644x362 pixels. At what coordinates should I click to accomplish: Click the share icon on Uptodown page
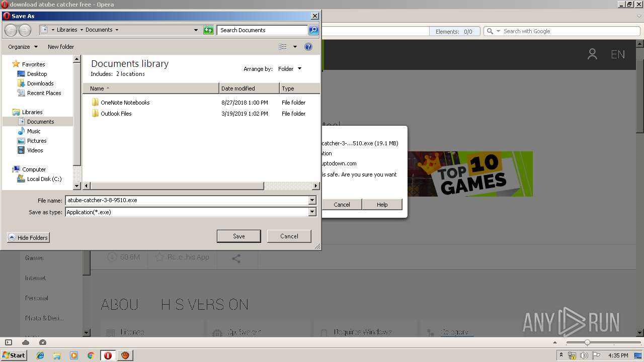tap(236, 258)
